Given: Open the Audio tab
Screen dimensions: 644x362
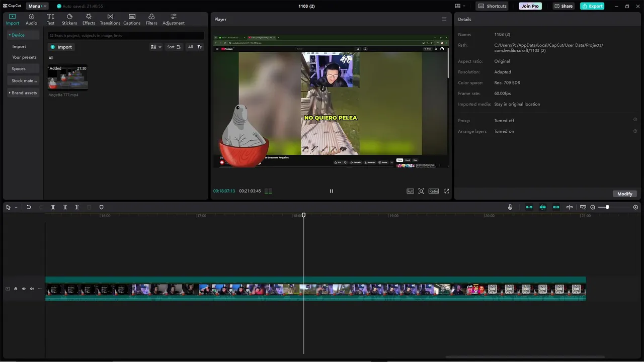Looking at the screenshot, I should [x=31, y=19].
